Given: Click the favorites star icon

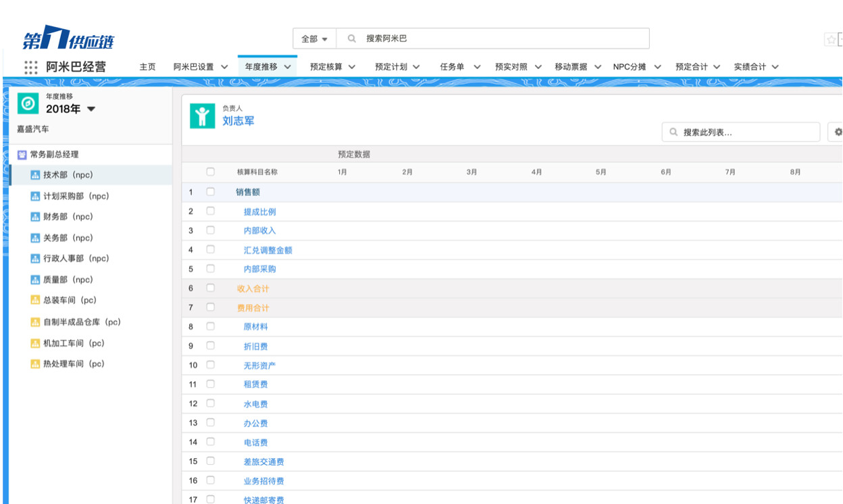Looking at the screenshot, I should tap(831, 40).
